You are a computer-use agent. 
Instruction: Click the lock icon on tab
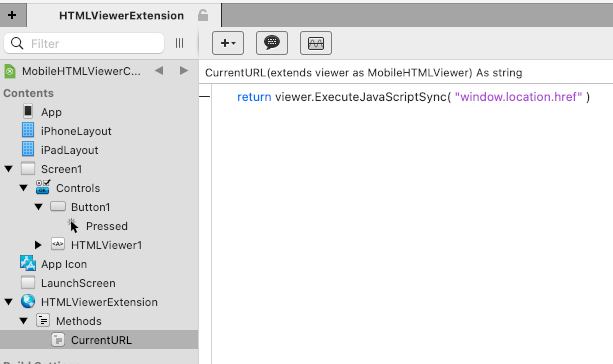pyautogui.click(x=203, y=15)
